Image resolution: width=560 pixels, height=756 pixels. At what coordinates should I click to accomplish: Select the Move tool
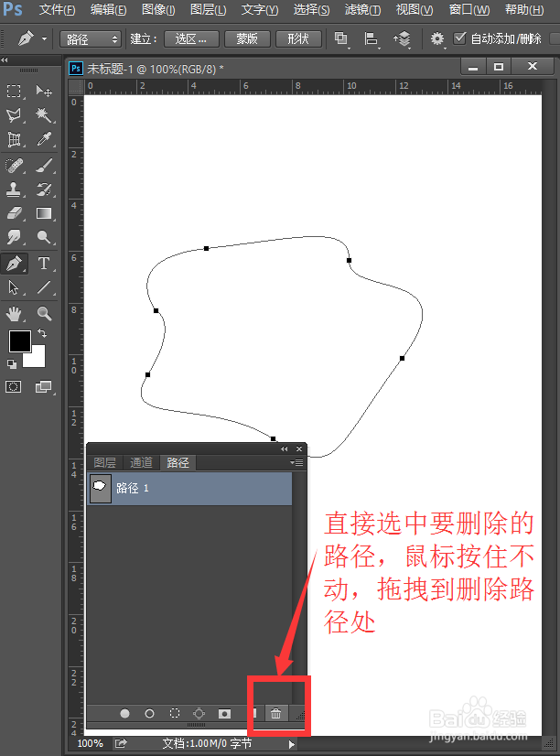click(x=44, y=92)
